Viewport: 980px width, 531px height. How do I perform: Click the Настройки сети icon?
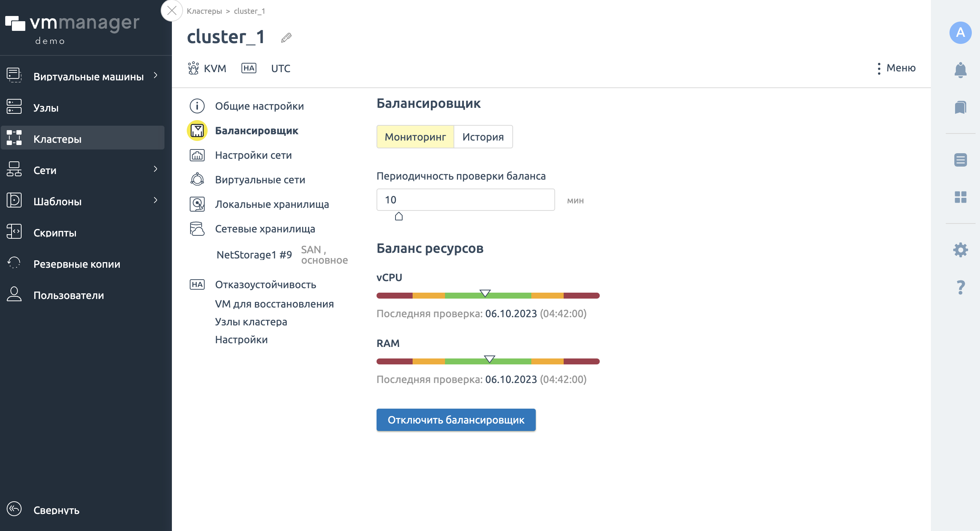coord(197,155)
